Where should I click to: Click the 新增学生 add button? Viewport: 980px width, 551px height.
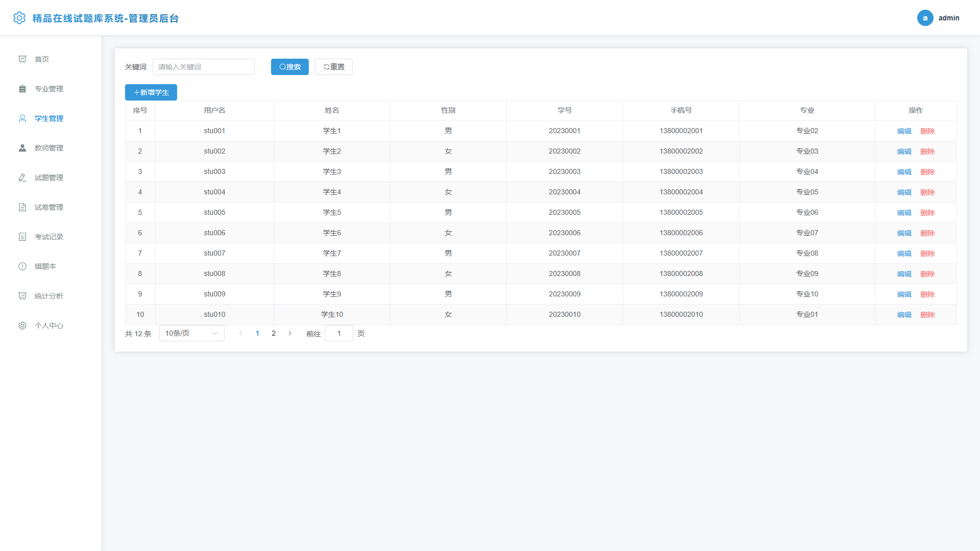[x=151, y=92]
